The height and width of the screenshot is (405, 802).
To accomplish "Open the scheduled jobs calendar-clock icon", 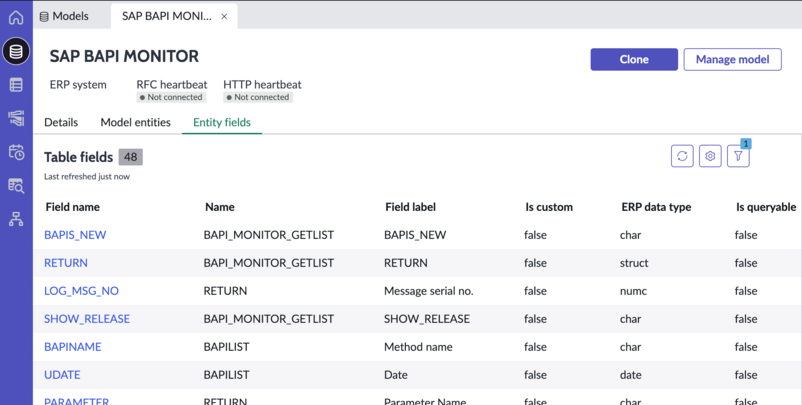I will tap(16, 152).
